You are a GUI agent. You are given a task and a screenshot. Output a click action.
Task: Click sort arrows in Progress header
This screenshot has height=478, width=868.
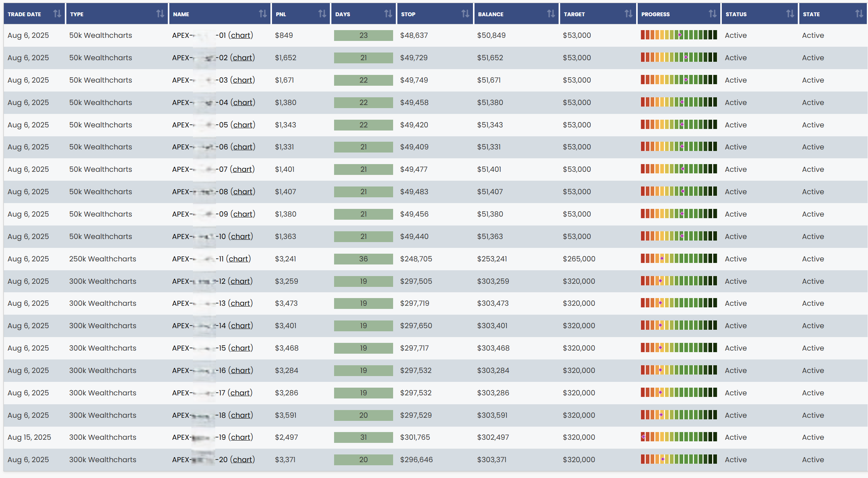click(x=713, y=14)
